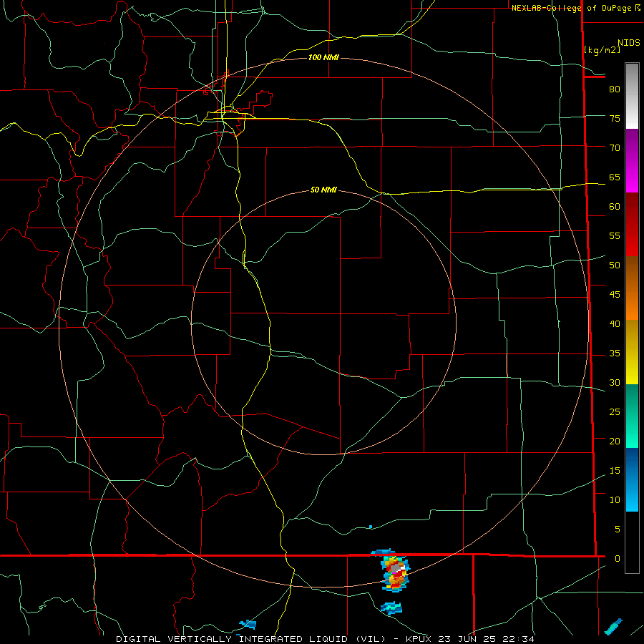This screenshot has height=644, width=644.
Task: Click the 70 tick label on the scale
Action: pos(615,148)
